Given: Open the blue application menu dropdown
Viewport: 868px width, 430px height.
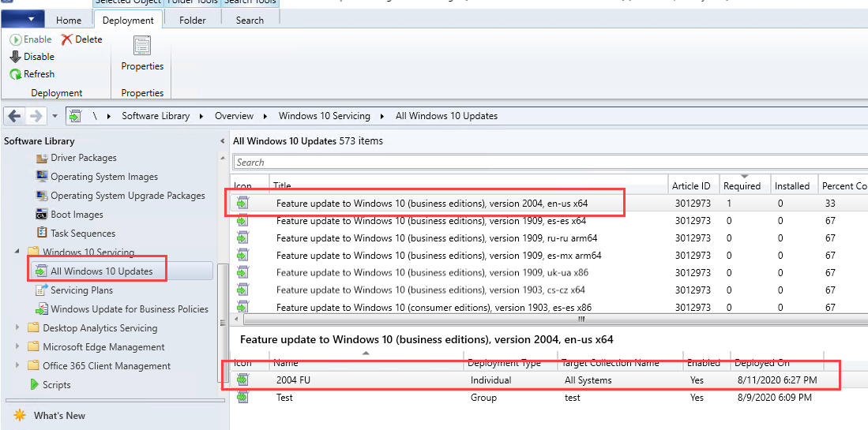Looking at the screenshot, I should pos(24,20).
